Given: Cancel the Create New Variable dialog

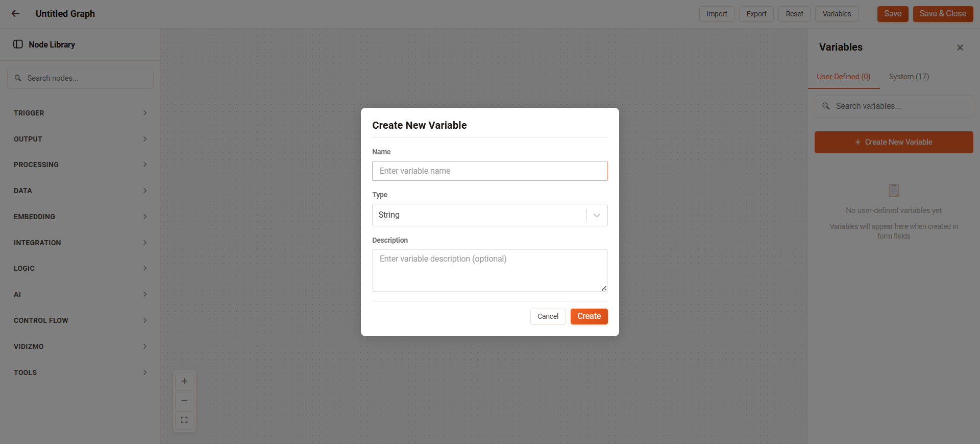Looking at the screenshot, I should pyautogui.click(x=548, y=316).
